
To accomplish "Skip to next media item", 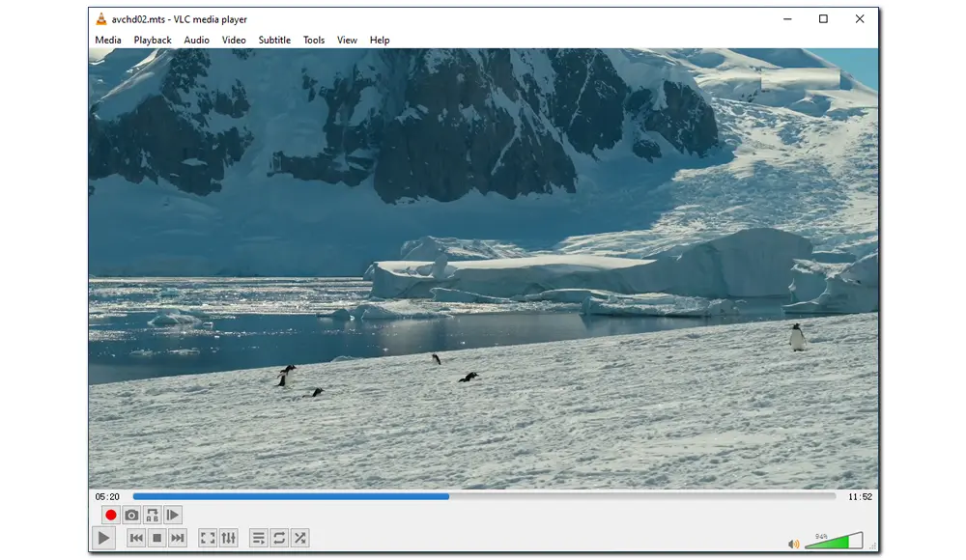I will pos(178,538).
